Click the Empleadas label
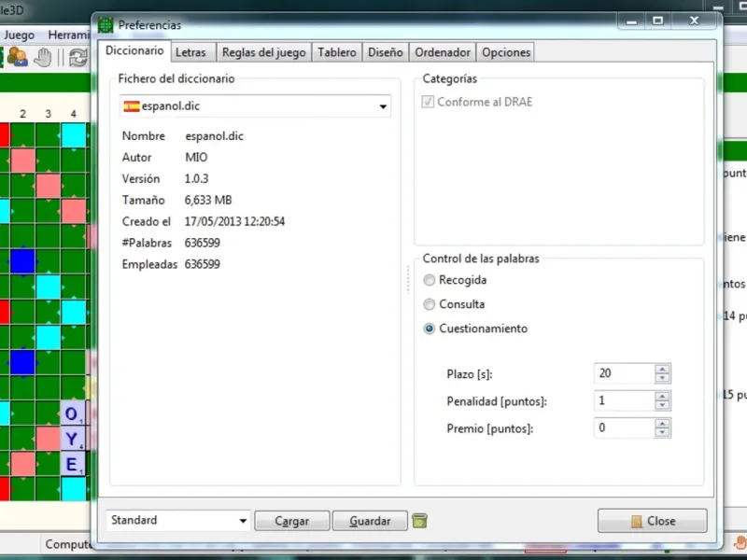Screen dimensions: 747x560 click(x=149, y=264)
